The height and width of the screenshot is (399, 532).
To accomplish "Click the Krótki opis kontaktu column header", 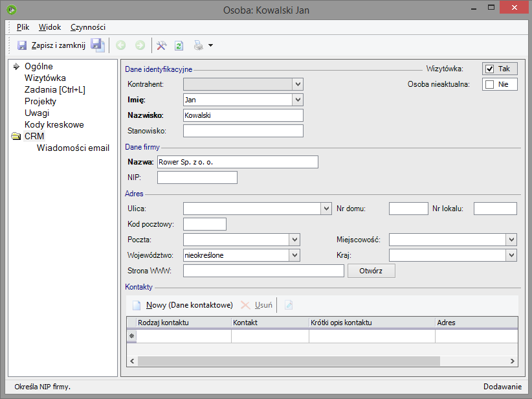I will 372,323.
